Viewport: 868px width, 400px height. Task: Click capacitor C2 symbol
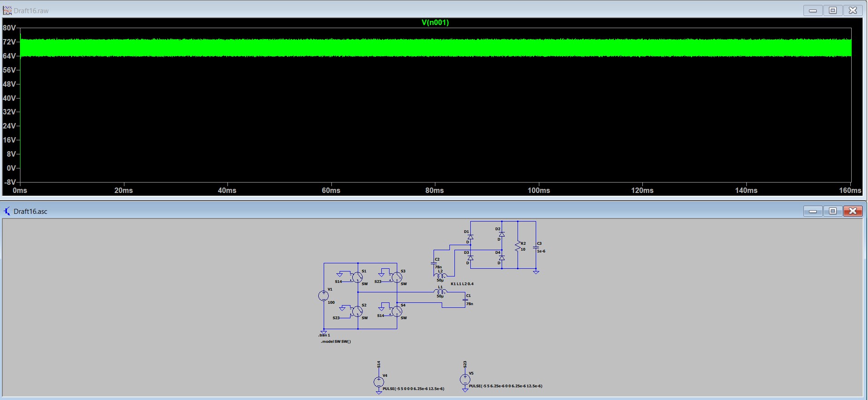[434, 263]
